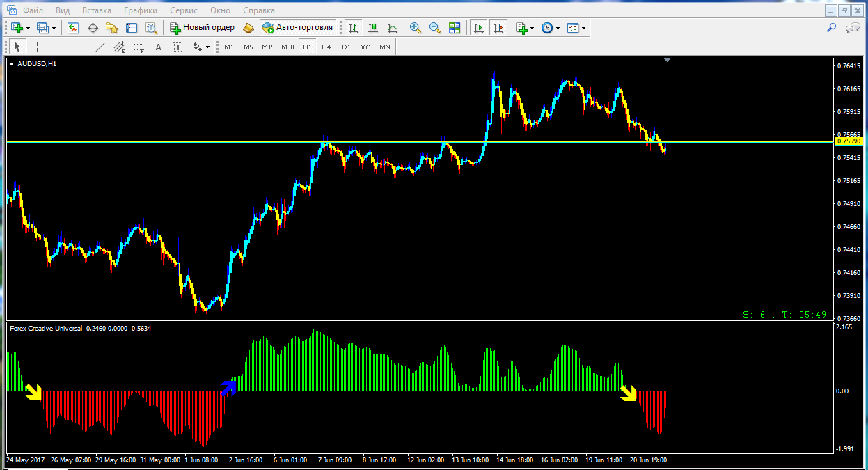Open the search magnifier at top right
The image size is (868, 470).
pos(830,28)
